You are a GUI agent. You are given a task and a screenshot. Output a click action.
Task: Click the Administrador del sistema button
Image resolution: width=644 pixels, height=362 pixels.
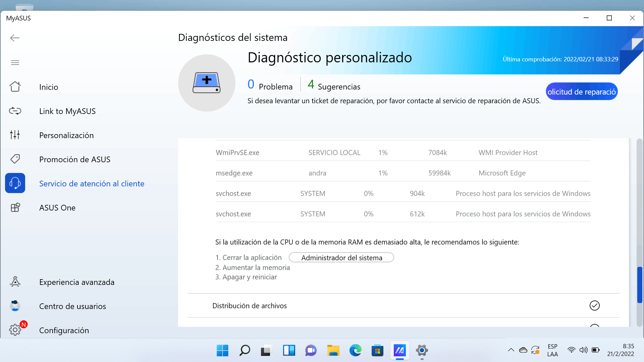341,258
